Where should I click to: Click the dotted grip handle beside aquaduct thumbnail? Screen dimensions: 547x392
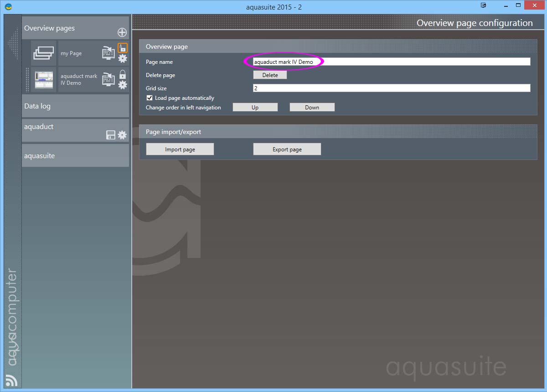point(27,80)
